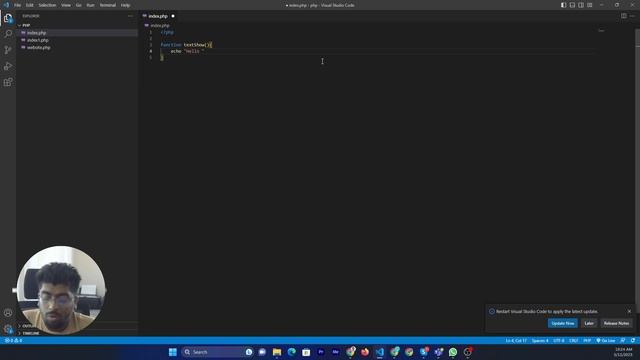Open File Explorer from the taskbar
Image resolution: width=640 pixels, height=360 pixels.
click(277, 352)
